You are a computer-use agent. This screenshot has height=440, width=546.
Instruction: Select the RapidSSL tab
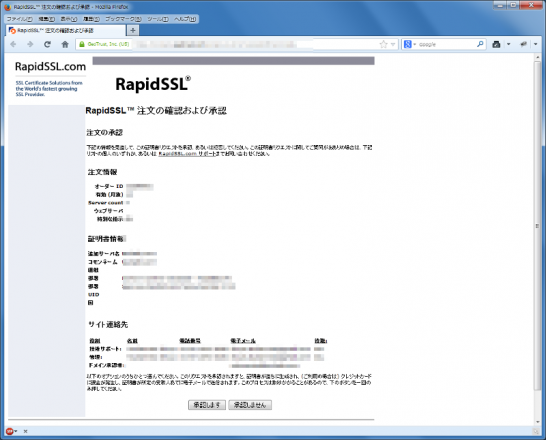click(x=65, y=31)
